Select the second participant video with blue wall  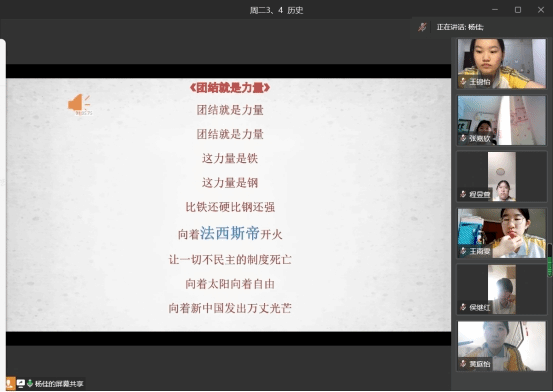click(x=502, y=120)
